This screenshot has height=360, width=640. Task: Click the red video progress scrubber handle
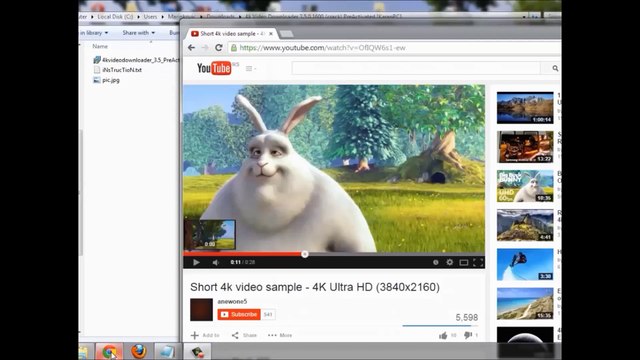pos(304,254)
